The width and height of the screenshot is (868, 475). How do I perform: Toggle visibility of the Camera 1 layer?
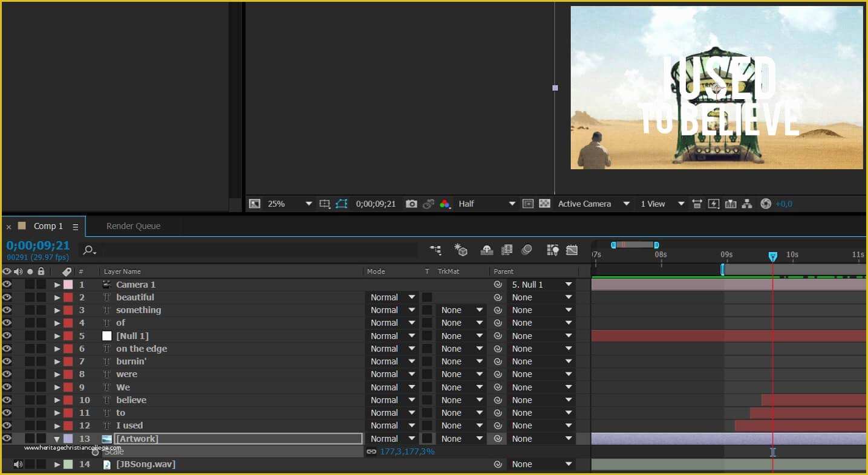(6, 284)
